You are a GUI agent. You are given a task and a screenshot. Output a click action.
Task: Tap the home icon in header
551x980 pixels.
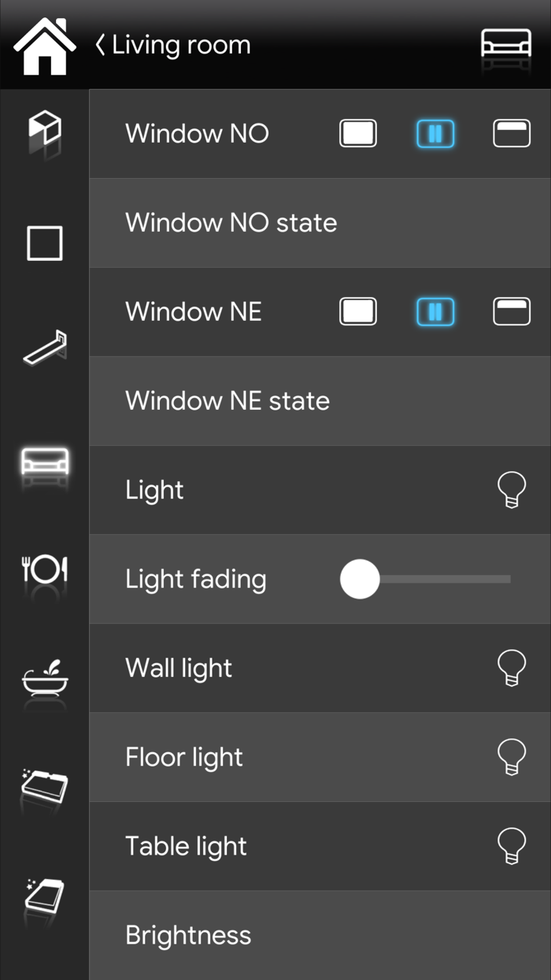point(44,46)
